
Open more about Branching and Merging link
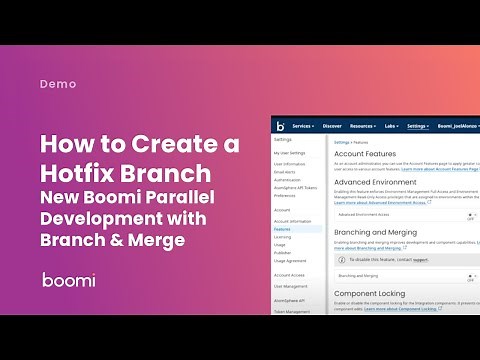click(367, 248)
